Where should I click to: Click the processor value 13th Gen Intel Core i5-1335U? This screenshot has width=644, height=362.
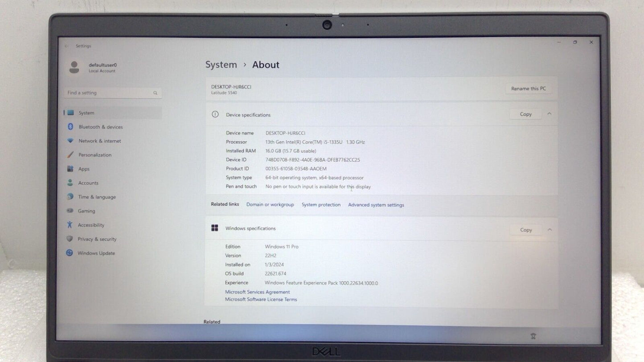[315, 142]
